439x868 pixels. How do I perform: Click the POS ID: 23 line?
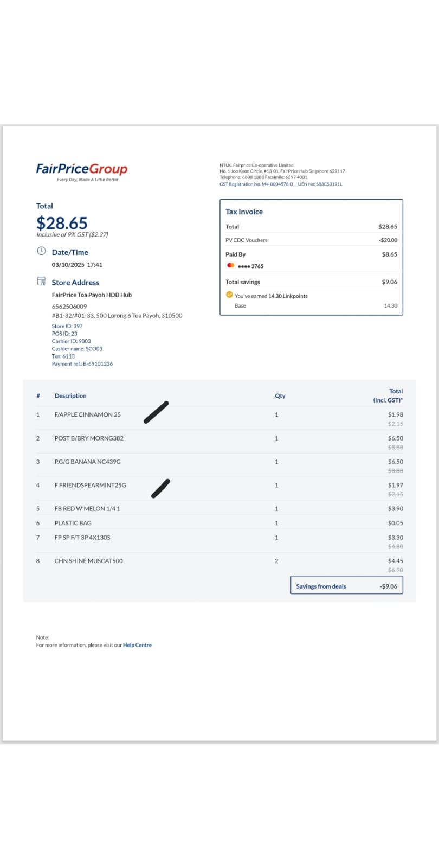[x=64, y=334]
